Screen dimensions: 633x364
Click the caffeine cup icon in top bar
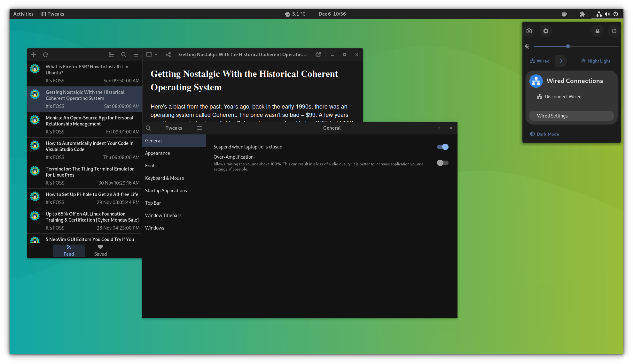click(565, 14)
